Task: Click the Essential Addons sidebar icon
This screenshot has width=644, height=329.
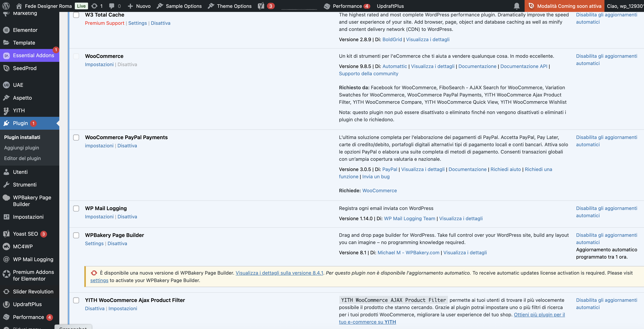Action: tap(6, 55)
